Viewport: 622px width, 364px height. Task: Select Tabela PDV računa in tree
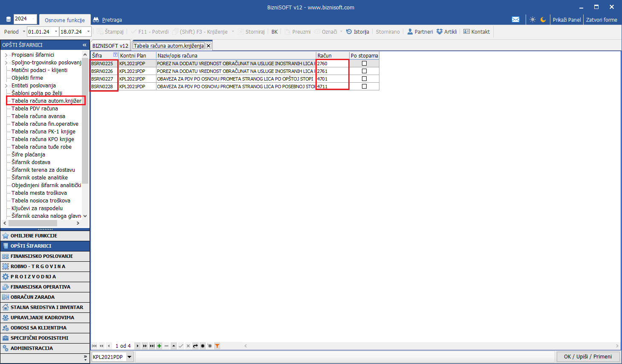(35, 109)
